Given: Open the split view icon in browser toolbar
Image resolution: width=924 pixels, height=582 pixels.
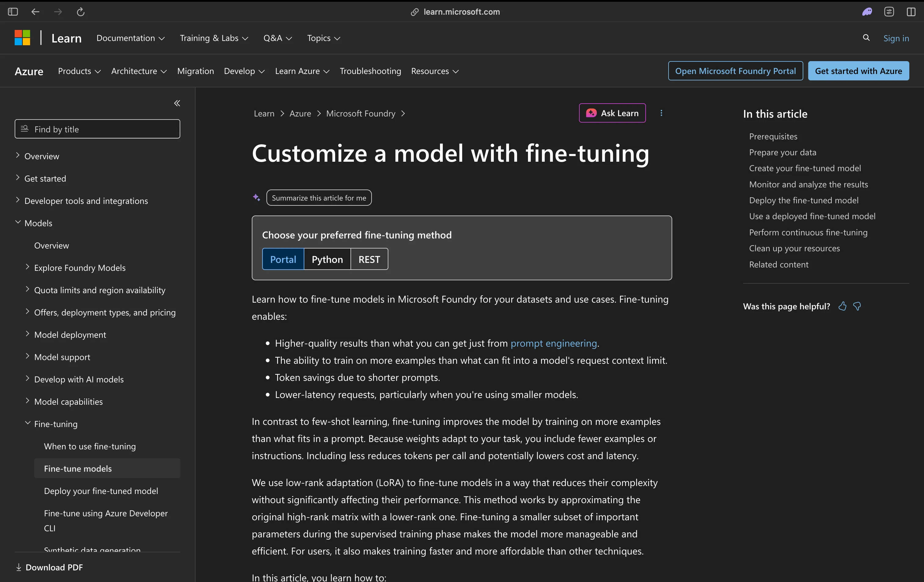Looking at the screenshot, I should [911, 12].
